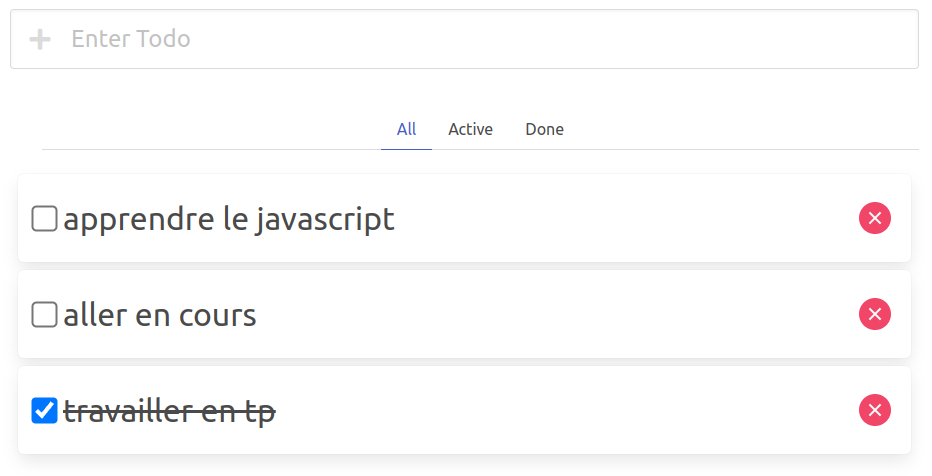Open the Done tab
Screen dimensions: 932x476
(544, 129)
